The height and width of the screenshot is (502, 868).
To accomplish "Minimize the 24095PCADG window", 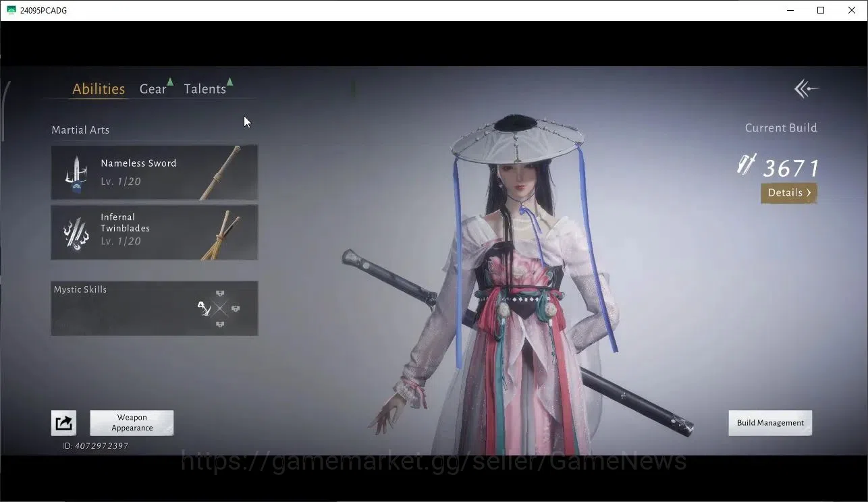I will [790, 10].
